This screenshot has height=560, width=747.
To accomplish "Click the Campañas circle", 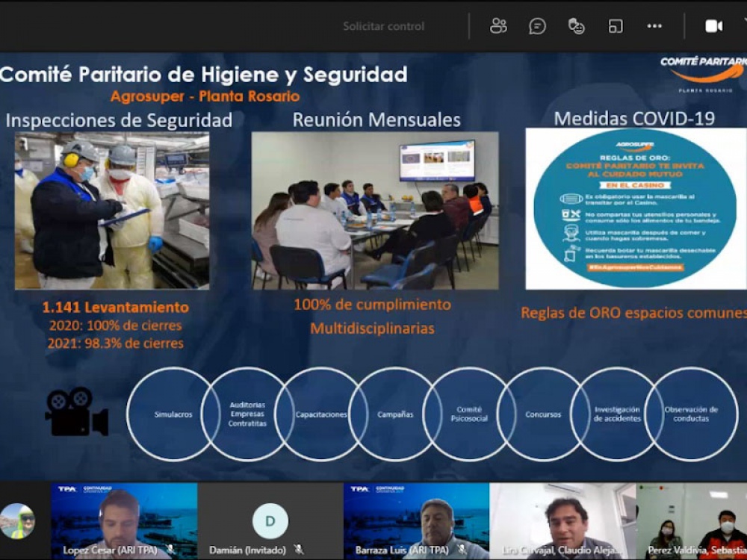I will pos(395,414).
